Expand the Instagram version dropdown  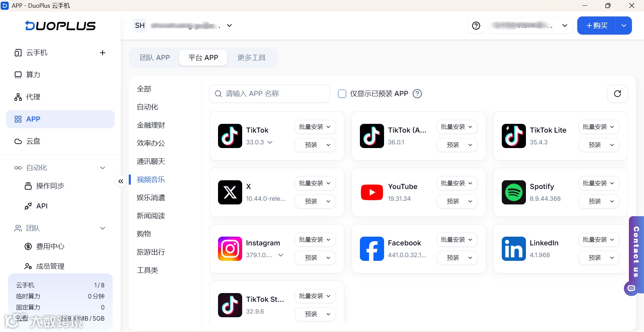click(x=281, y=255)
